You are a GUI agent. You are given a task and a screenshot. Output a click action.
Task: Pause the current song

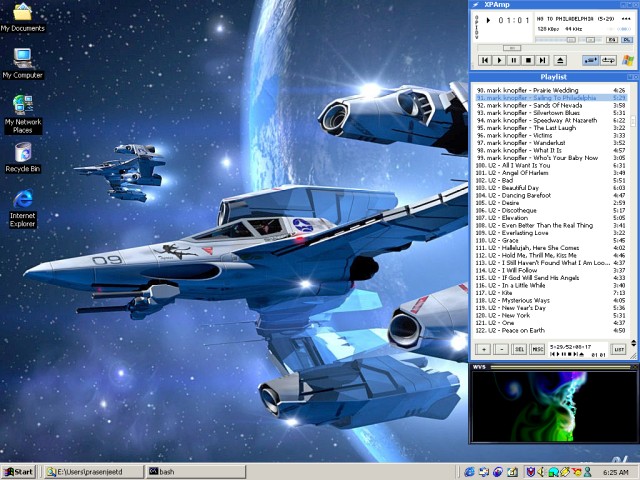[x=514, y=60]
